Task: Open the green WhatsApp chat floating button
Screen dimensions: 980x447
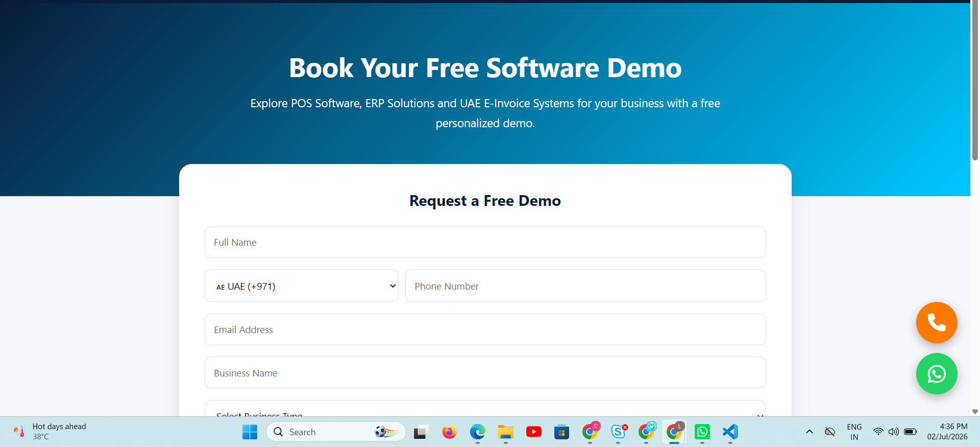Action: pos(937,374)
